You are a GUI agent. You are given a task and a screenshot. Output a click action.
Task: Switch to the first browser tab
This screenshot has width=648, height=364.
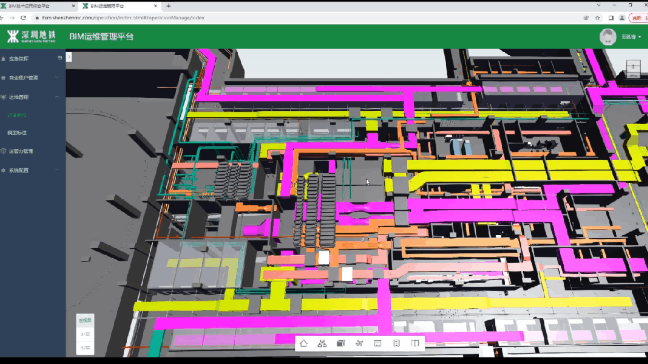click(38, 6)
